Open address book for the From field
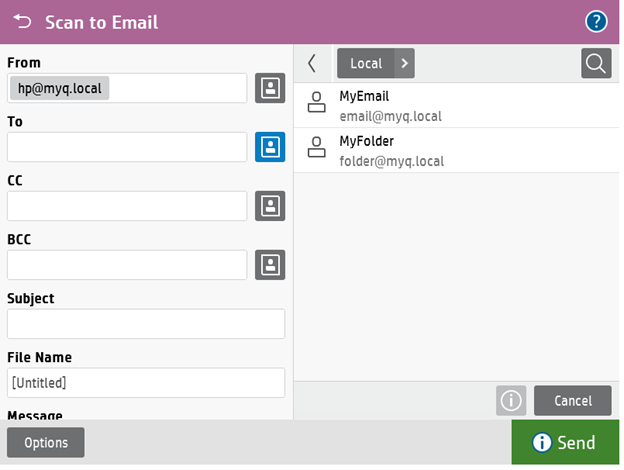 270,88
